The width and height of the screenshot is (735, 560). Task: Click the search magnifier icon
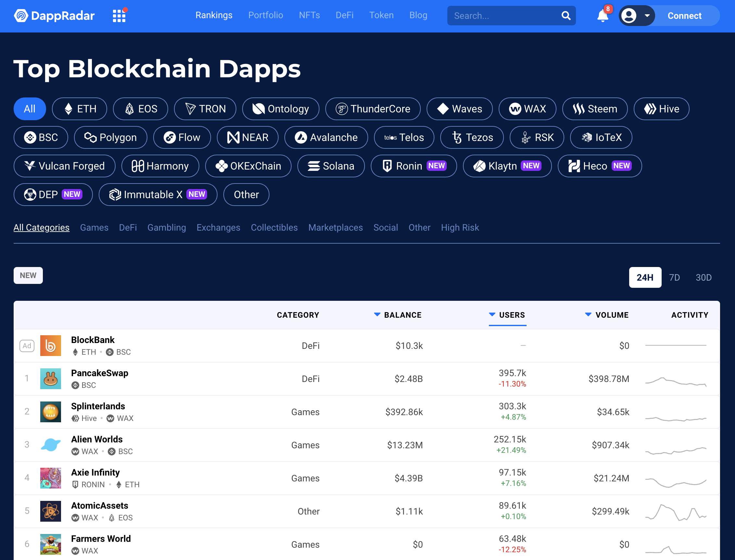tap(566, 15)
